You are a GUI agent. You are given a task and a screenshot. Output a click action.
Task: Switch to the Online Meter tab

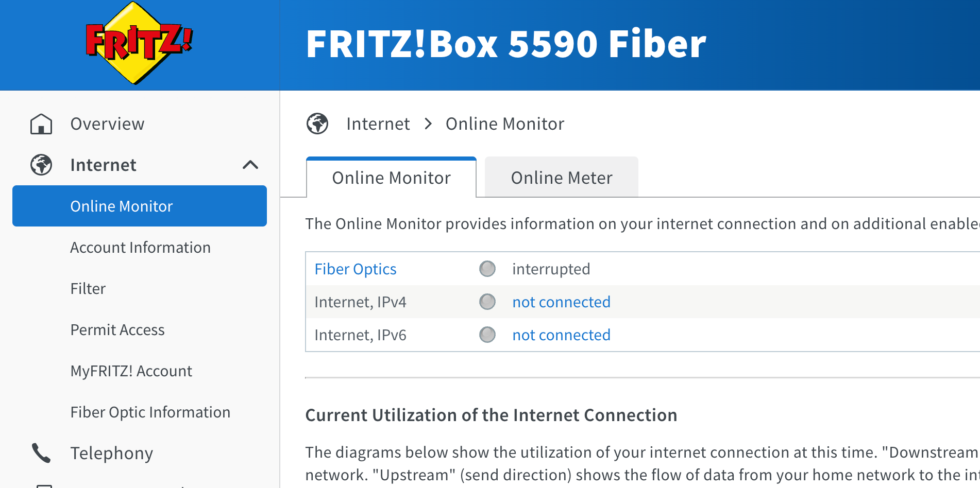[x=562, y=178]
